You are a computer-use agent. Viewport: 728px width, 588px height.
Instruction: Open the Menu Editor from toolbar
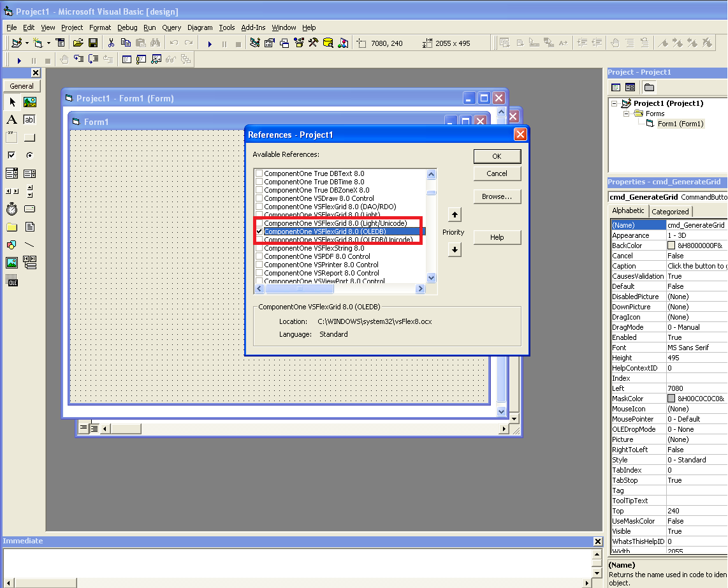(x=60, y=43)
